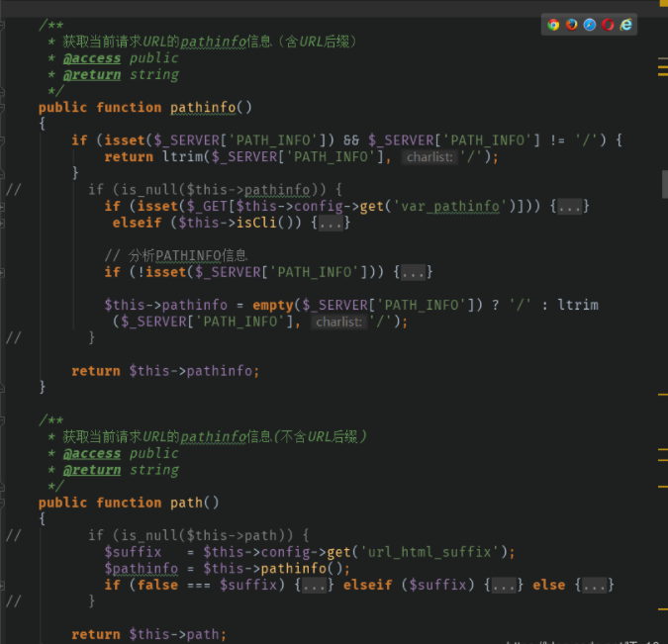
Task: Click @access tag in pathinfo docblock
Action: point(92,58)
